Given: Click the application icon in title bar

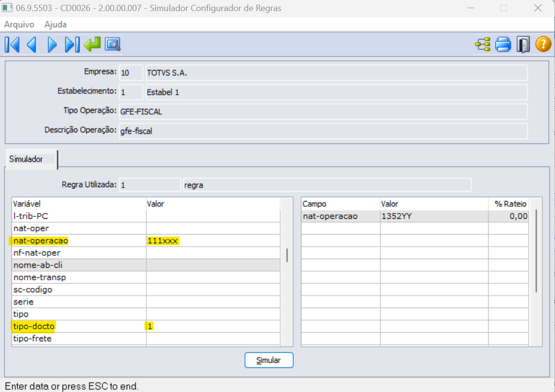Looking at the screenshot, I should point(7,8).
